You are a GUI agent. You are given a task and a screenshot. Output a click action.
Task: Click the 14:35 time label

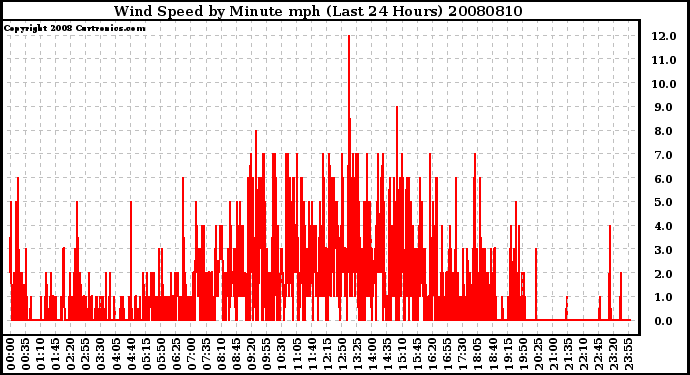(387, 354)
